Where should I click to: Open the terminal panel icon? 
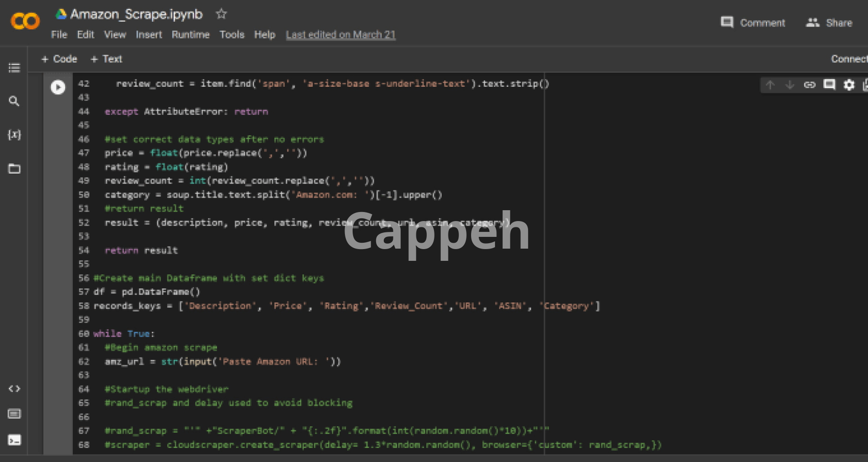click(x=14, y=440)
